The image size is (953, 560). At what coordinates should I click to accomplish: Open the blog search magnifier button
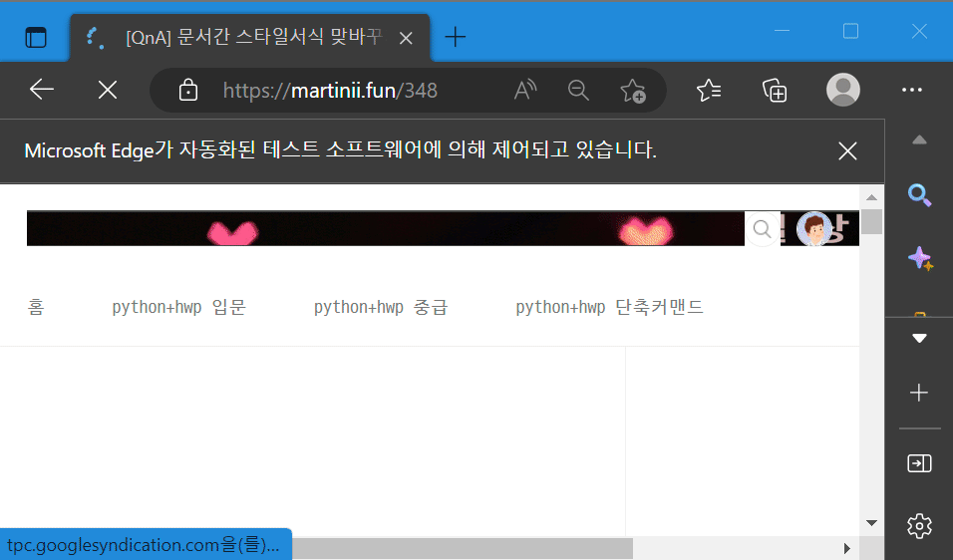[x=763, y=229]
